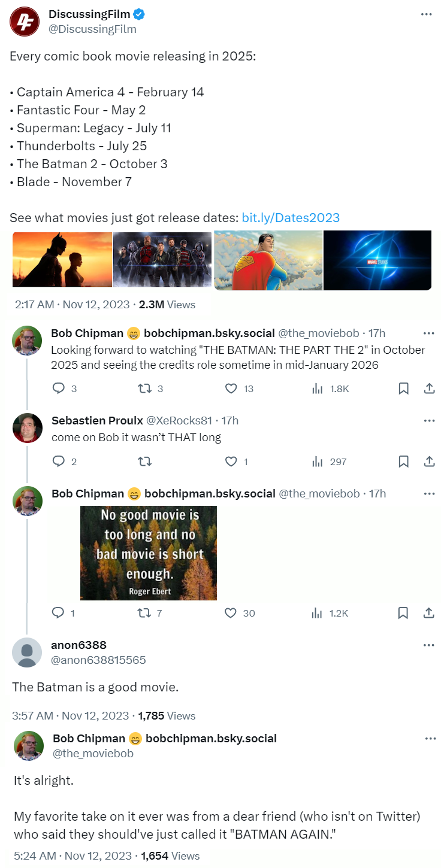441x868 pixels.
Task: Open the Roger Ebert quote image
Action: click(x=149, y=553)
